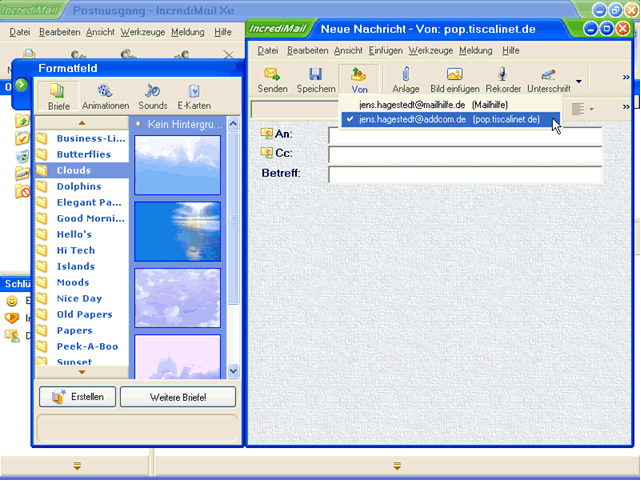Open Hilfe menu in Postausgang window
Image resolution: width=641 pixels, height=481 pixels.
pyautogui.click(x=223, y=32)
